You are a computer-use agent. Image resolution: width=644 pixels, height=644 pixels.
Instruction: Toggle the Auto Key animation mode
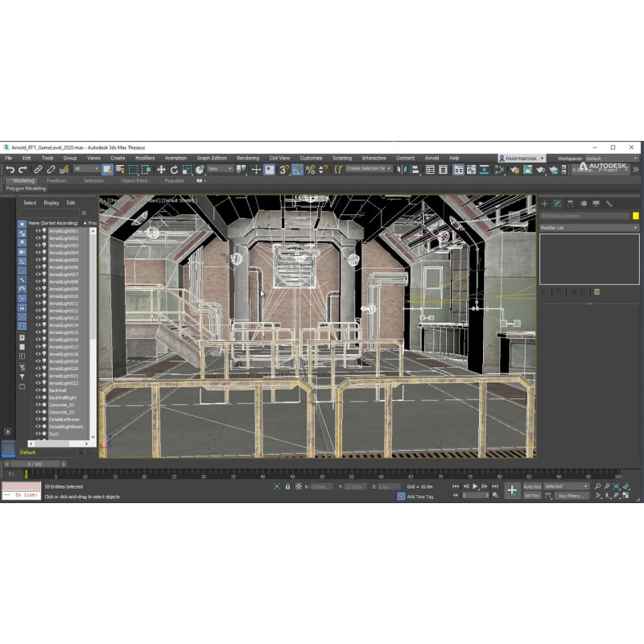[x=532, y=486]
